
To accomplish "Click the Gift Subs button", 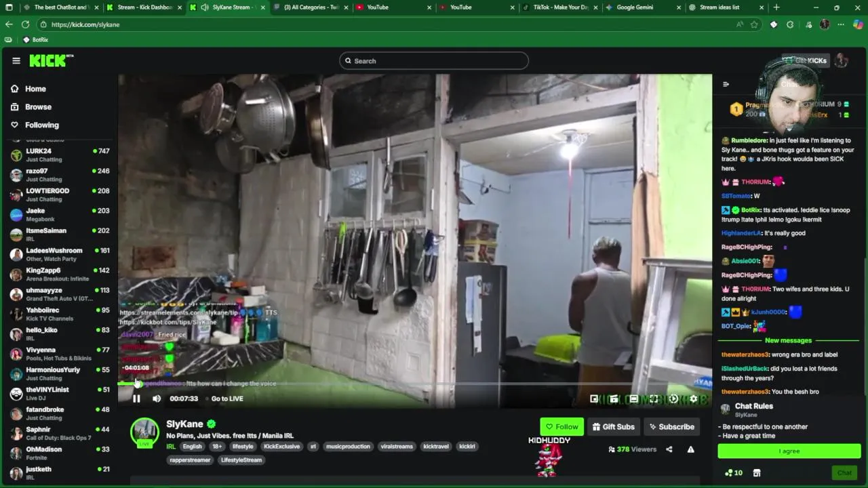I will 613,427.
